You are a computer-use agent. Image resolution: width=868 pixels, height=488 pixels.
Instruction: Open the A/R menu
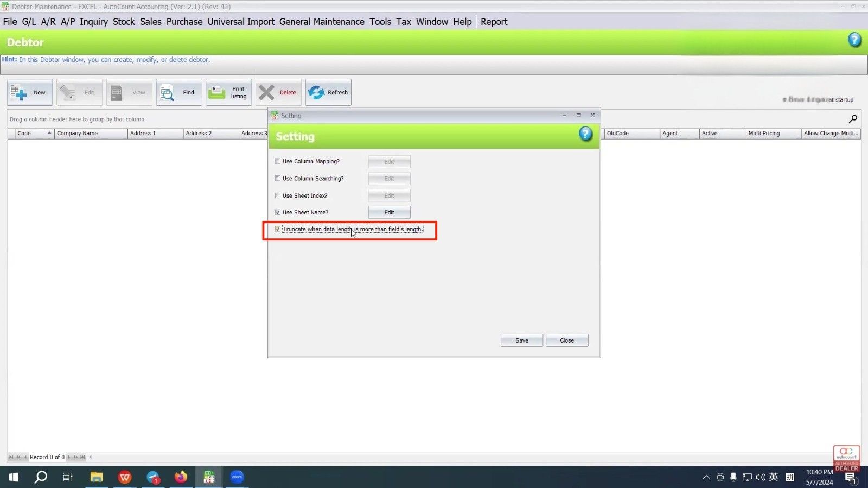48,22
